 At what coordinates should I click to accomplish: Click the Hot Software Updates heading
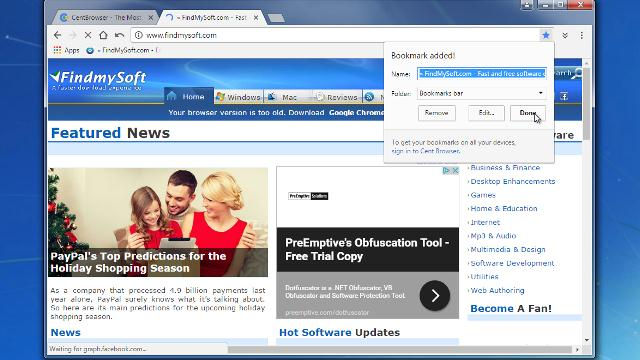(339, 333)
